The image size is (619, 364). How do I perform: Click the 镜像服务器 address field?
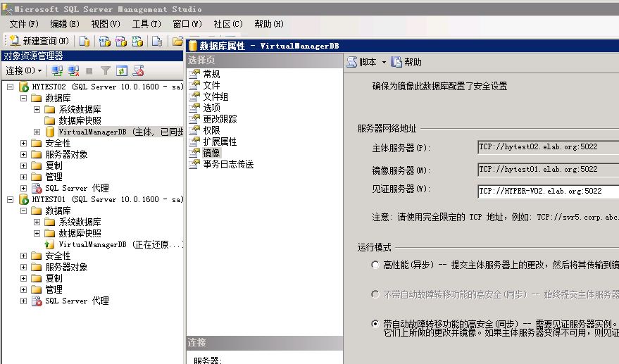coord(548,170)
